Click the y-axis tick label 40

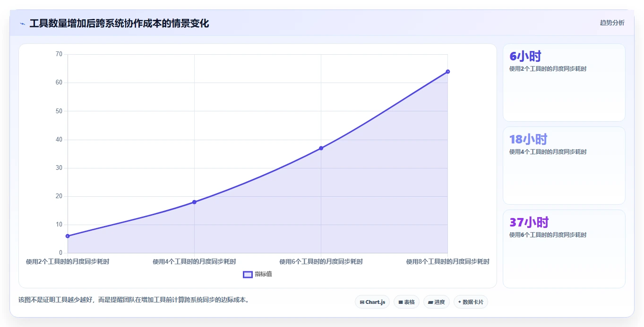click(x=59, y=140)
